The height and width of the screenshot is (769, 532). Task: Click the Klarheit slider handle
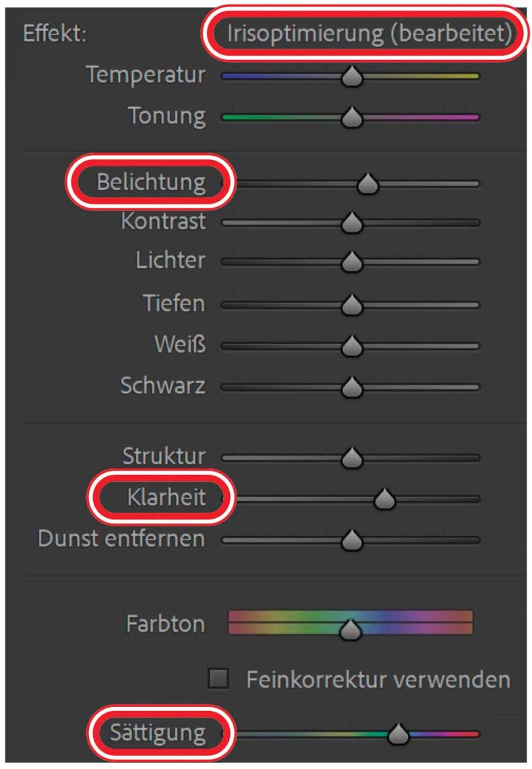tap(385, 499)
